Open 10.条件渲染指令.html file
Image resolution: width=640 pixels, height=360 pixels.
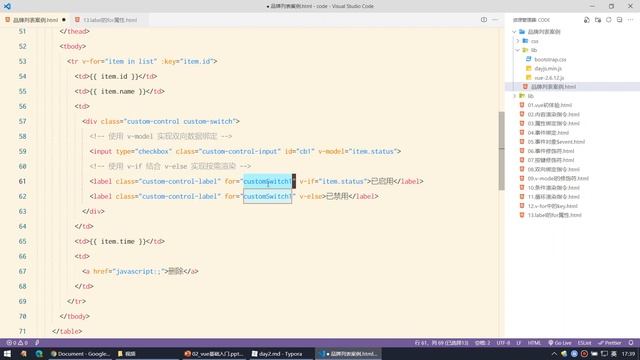pos(553,188)
